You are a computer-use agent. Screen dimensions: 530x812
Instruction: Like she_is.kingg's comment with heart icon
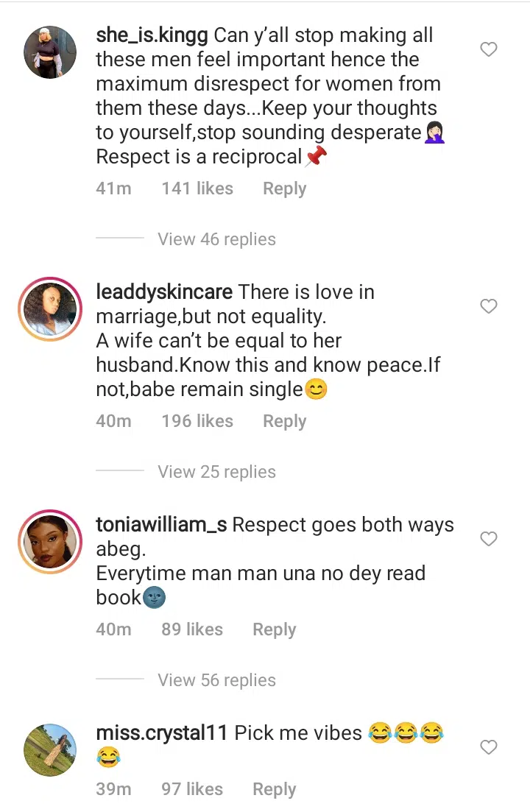pyautogui.click(x=489, y=49)
